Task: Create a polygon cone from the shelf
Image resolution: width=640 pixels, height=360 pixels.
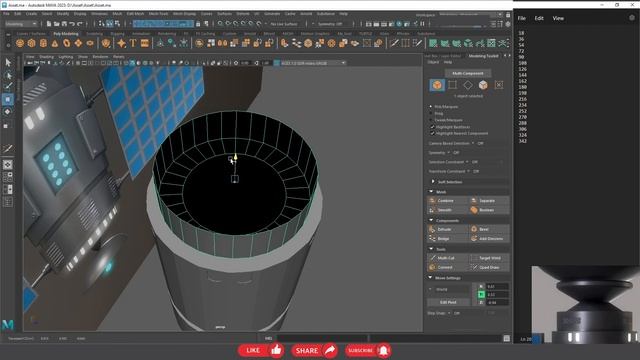Action: coord(55,43)
